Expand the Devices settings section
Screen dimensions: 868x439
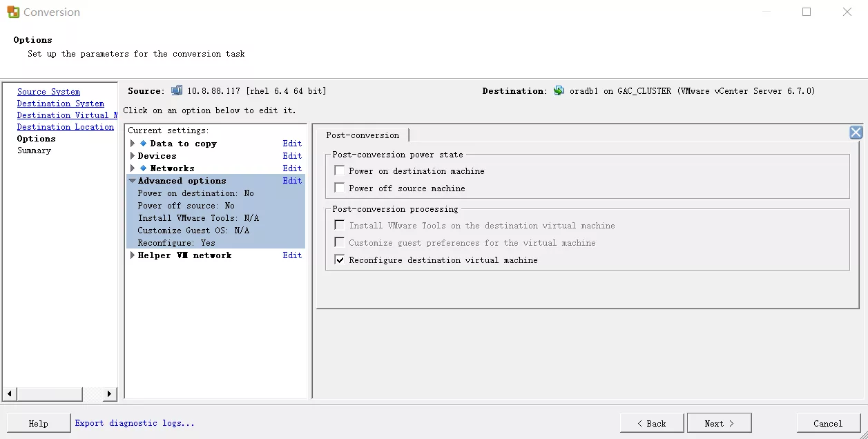click(133, 156)
